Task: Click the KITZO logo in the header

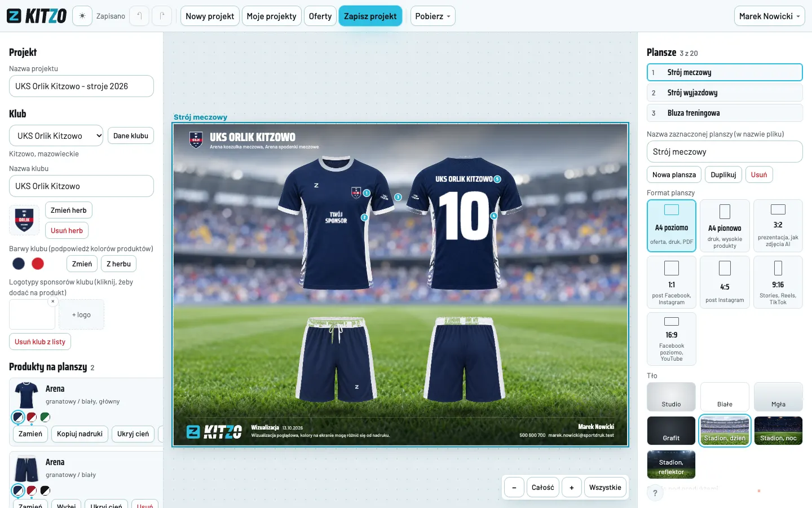Action: (37, 16)
